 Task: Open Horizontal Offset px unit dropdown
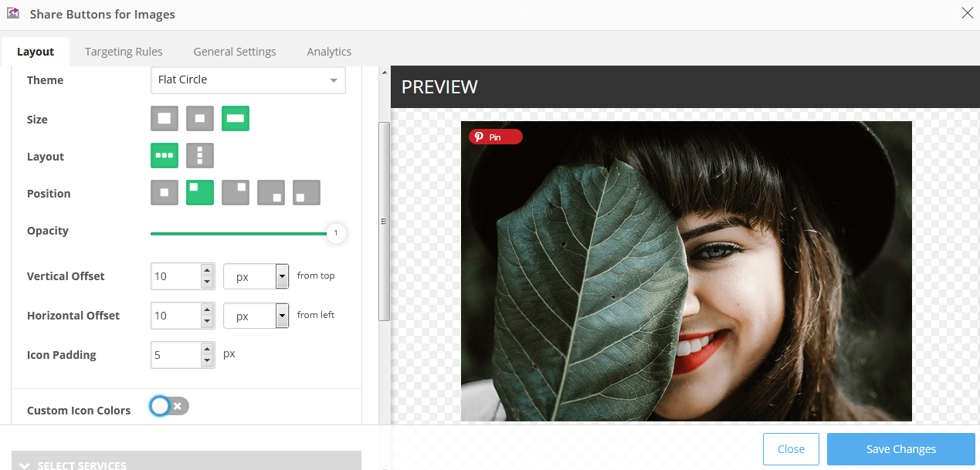pos(256,316)
